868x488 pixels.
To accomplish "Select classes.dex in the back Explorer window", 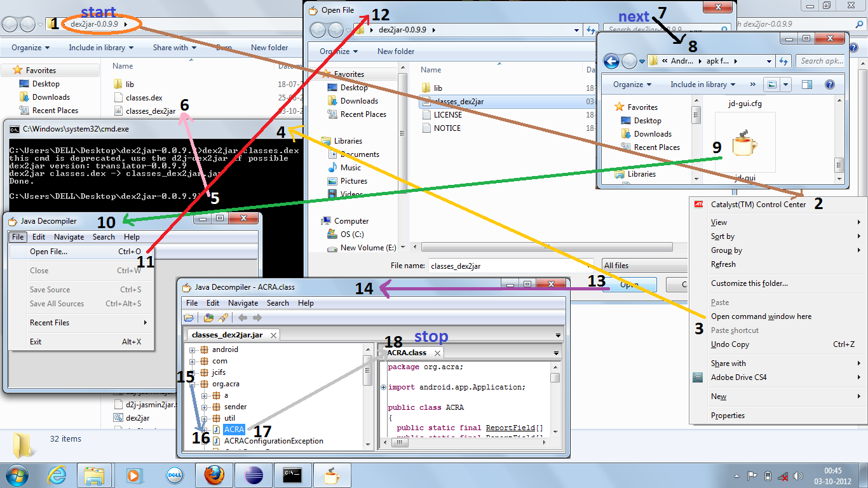I will [x=144, y=98].
